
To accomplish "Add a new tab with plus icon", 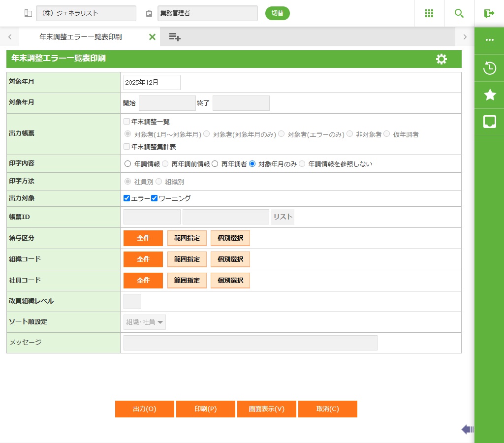I will click(175, 37).
